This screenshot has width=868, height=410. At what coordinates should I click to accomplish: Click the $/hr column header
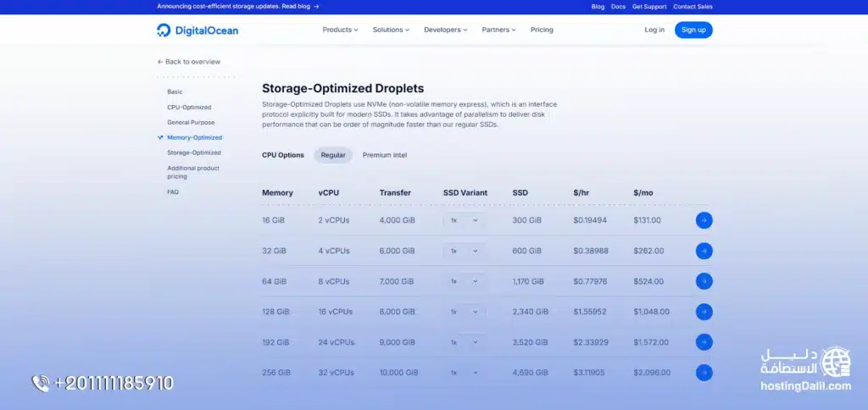[x=581, y=193]
